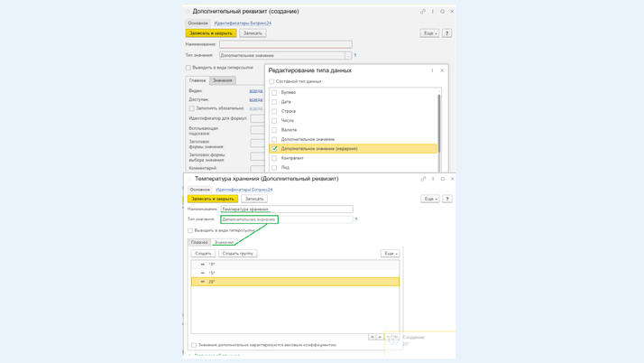Click the ? help button in the creation form

point(446,33)
